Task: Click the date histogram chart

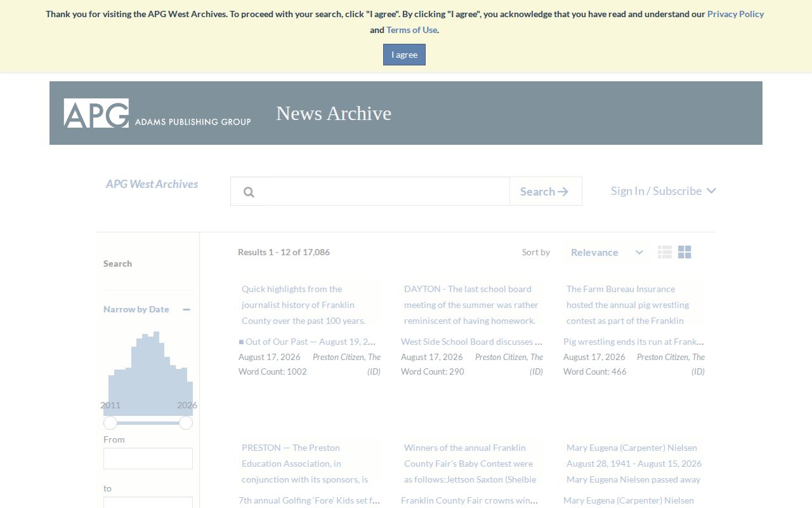Action: coord(148,373)
